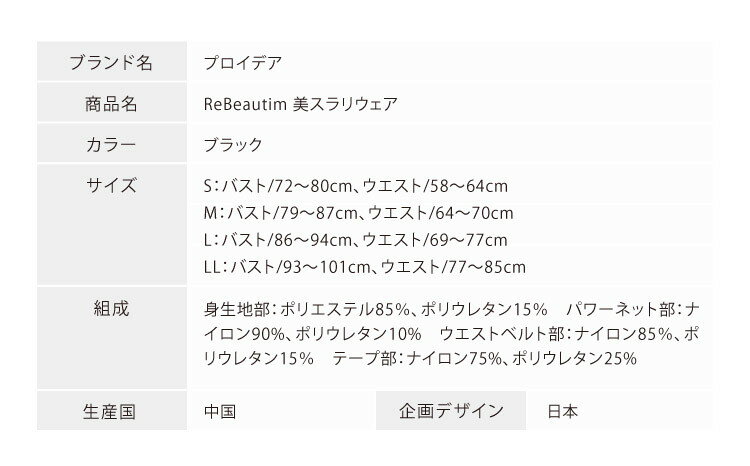Click the ウエストベルト部 composition line
Viewport: 750px width, 466px height.
coord(560,333)
